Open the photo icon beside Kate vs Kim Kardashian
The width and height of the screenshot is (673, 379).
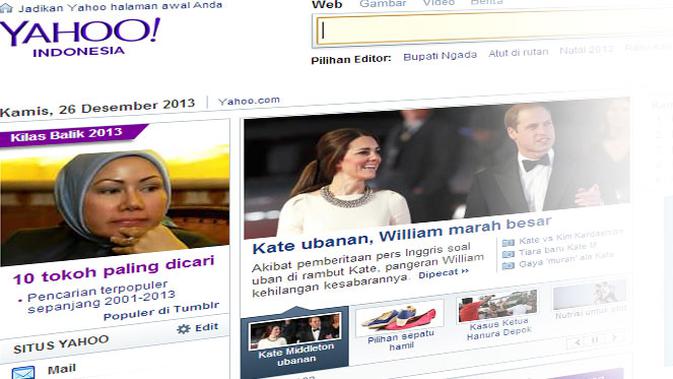pos(508,243)
